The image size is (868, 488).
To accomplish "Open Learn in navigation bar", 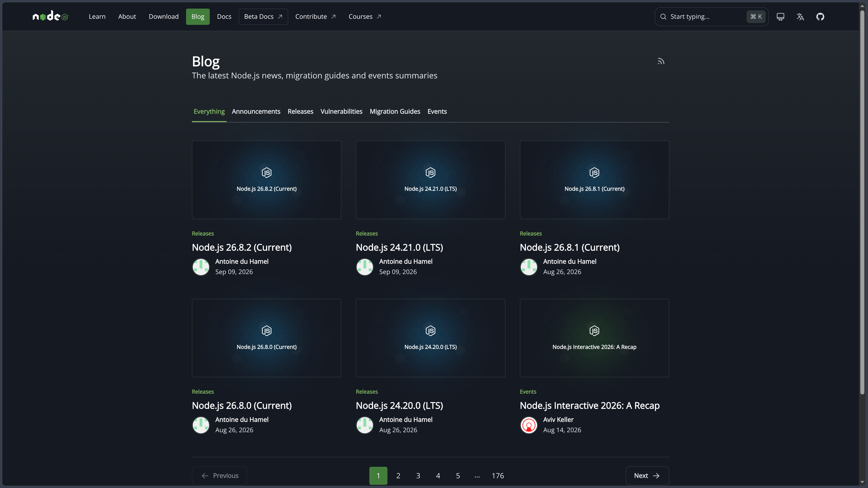I will (97, 16).
